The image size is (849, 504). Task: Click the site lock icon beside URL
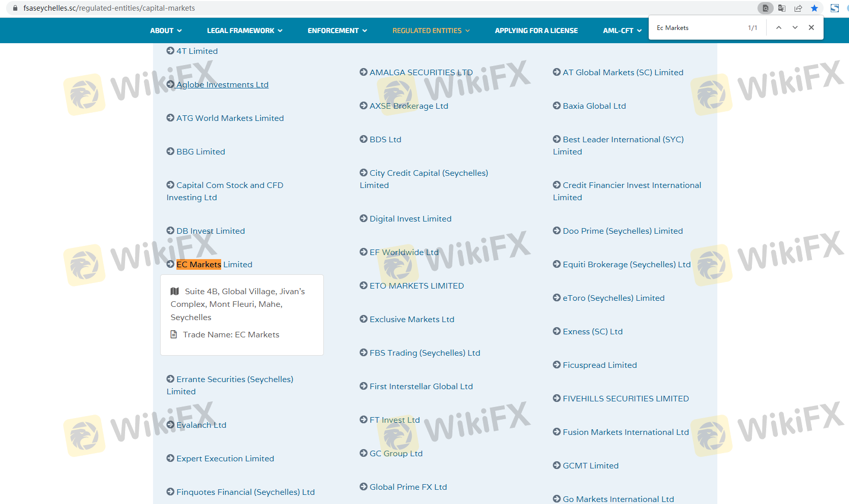15,8
